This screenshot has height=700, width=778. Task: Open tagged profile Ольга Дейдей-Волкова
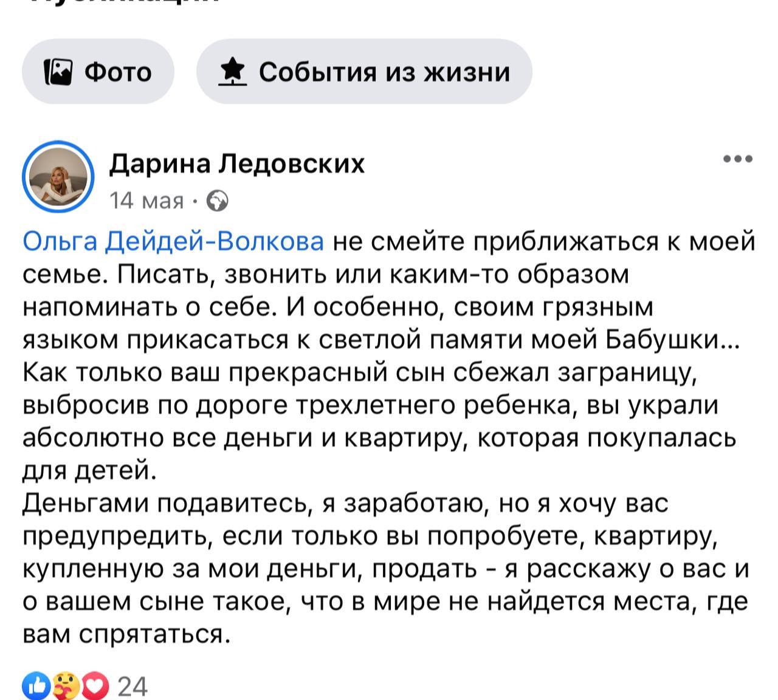coord(174,241)
